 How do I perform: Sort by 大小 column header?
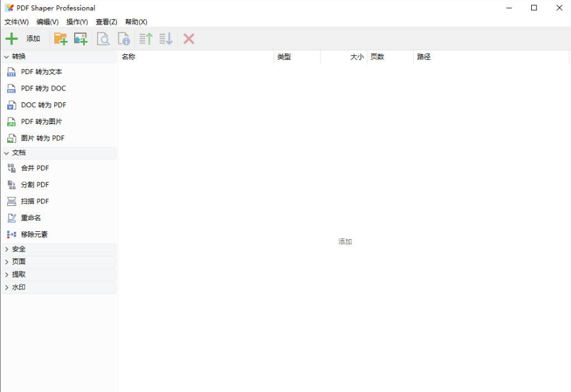(344, 57)
